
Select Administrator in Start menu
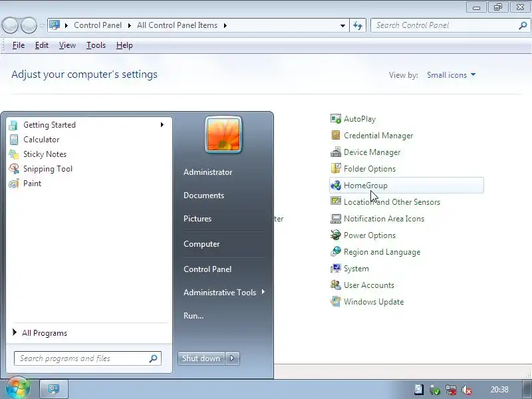click(x=207, y=172)
